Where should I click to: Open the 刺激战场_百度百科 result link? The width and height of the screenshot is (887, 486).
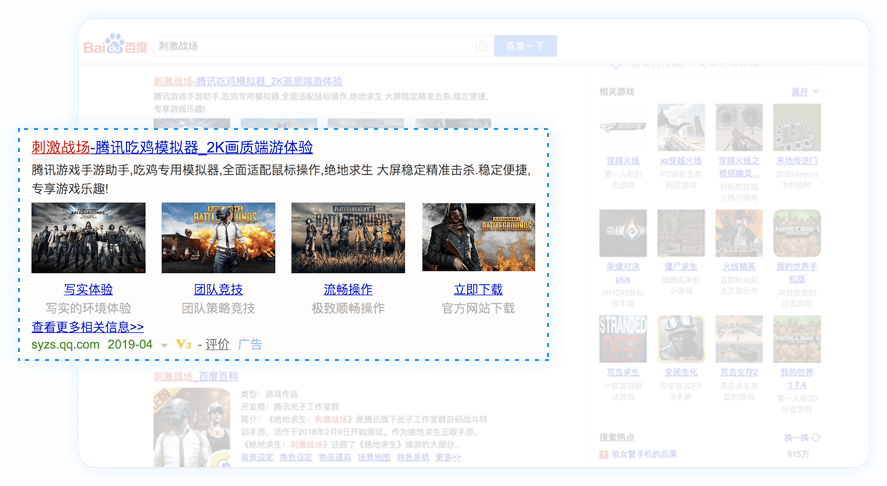click(x=196, y=377)
